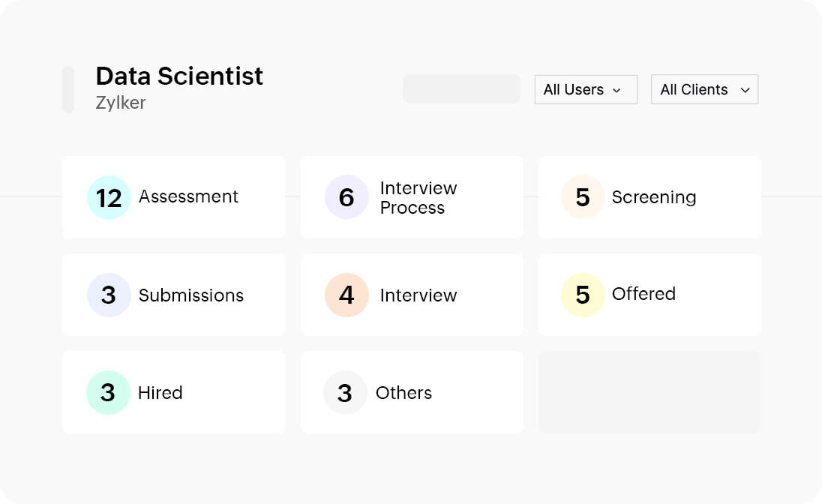822x504 pixels.
Task: Open the Submissions stage label
Action: 191,295
